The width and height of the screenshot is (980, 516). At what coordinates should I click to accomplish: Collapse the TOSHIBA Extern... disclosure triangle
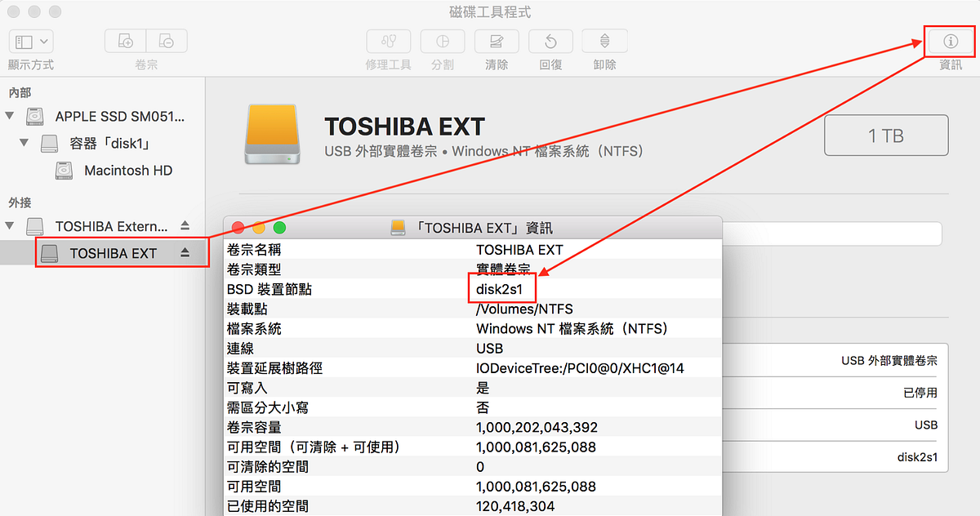click(x=10, y=225)
